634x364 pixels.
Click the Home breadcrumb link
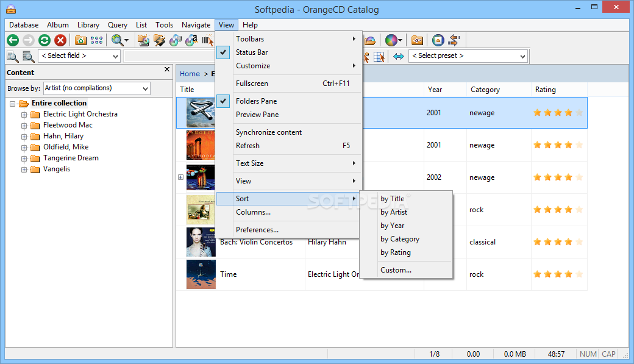190,74
